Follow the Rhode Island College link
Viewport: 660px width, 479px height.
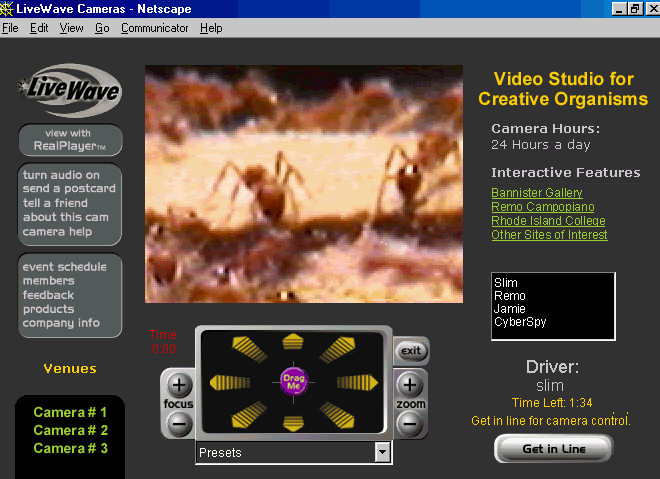pyautogui.click(x=548, y=221)
